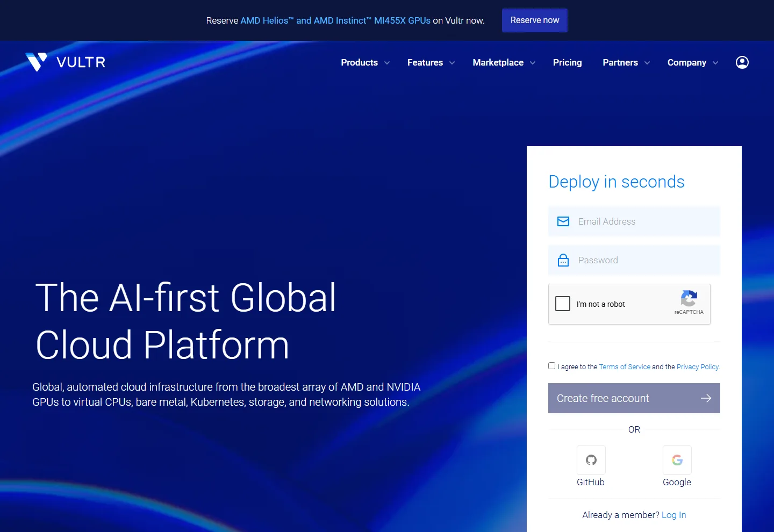774x532 pixels.
Task: Expand the Features chevron
Action: (452, 63)
